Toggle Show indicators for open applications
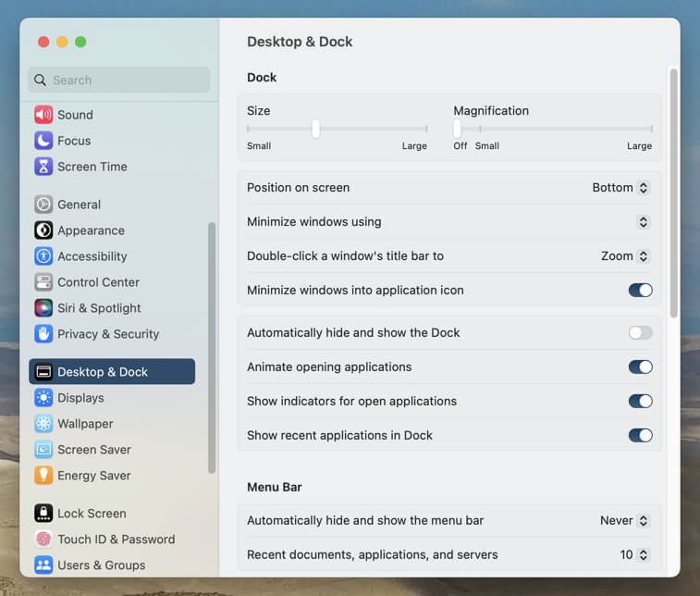Screen dimensions: 700x596 coord(640,402)
